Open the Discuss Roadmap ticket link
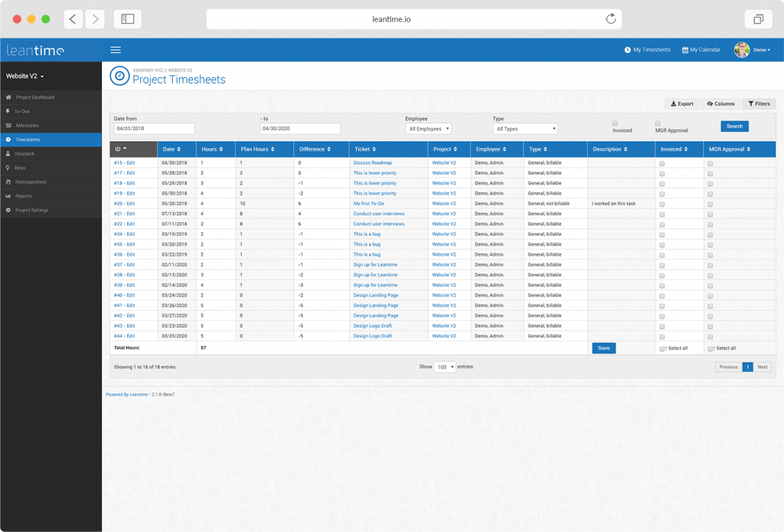This screenshot has width=784, height=532. point(373,163)
